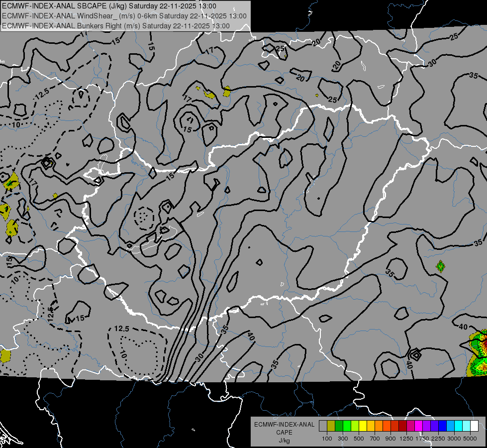The height and width of the screenshot is (448, 487).
Task: Select the dark red swatch left of 1250
Action: (x=402, y=426)
